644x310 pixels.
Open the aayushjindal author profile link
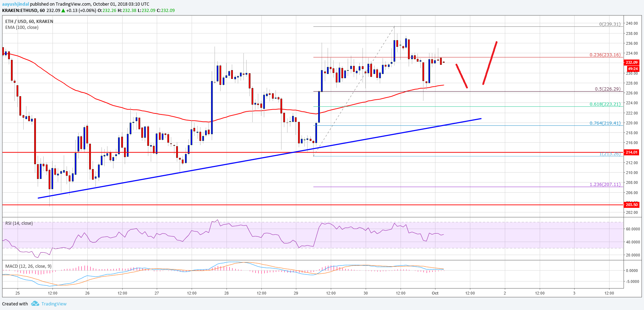[x=16, y=4]
